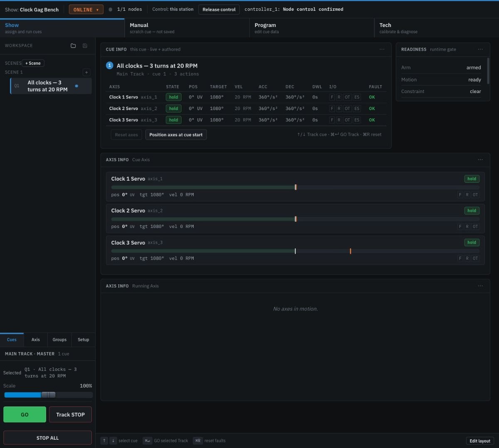Screen dimensions: 499x448
Task: Click the F flag on Clock 1 Servo axis card
Action: click(460, 194)
